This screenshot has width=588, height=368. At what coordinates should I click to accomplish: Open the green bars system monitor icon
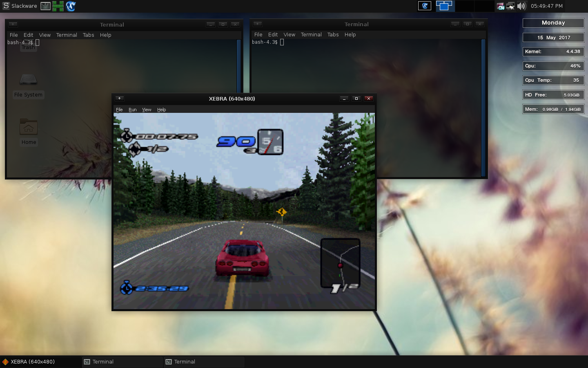[58, 6]
